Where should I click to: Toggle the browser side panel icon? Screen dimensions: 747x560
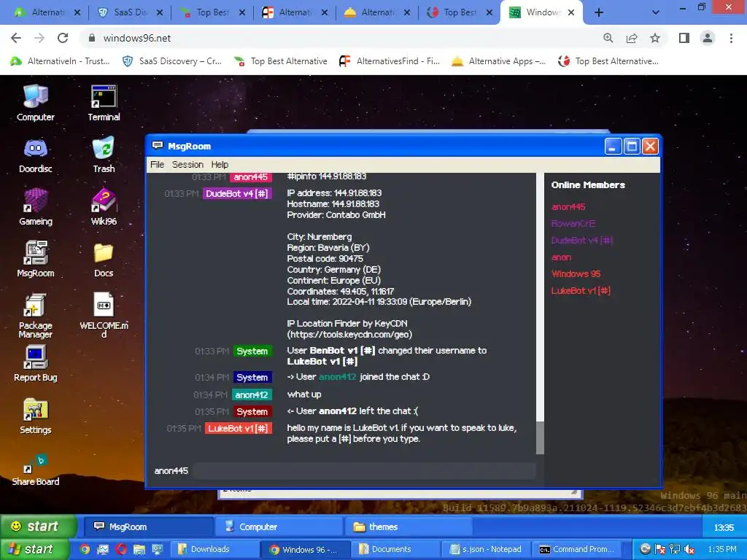click(684, 38)
